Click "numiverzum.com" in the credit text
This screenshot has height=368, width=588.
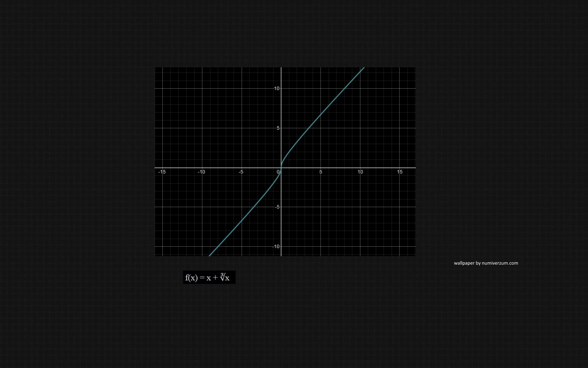click(500, 263)
